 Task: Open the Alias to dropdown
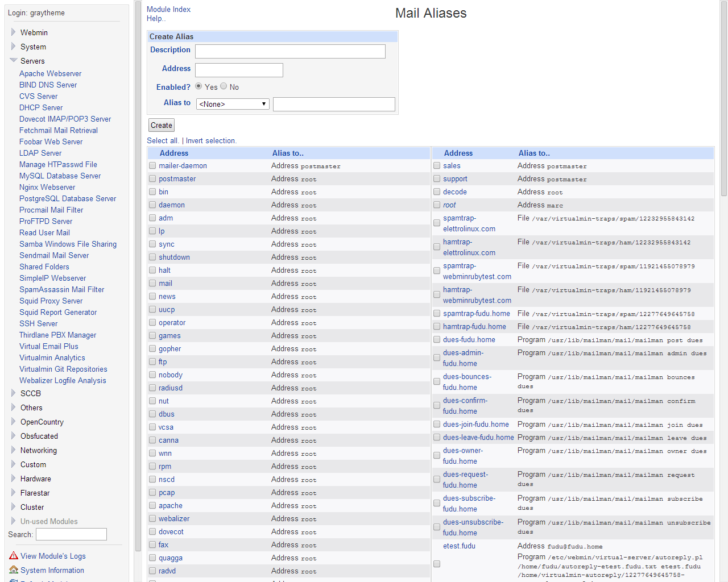click(233, 104)
